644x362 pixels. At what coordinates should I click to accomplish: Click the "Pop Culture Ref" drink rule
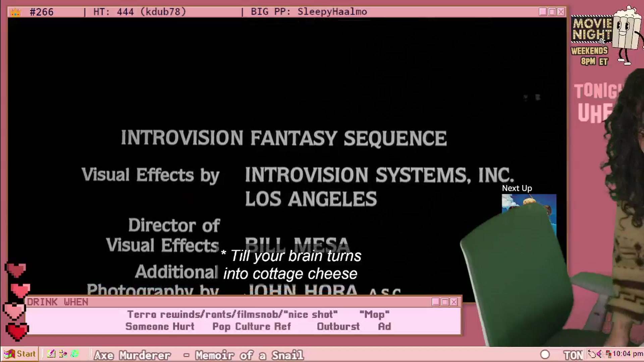(x=252, y=326)
